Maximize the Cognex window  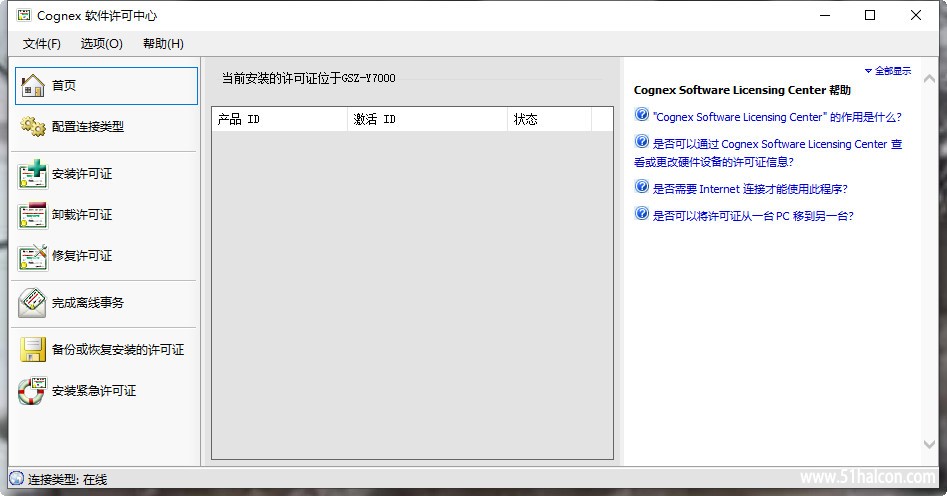[870, 16]
